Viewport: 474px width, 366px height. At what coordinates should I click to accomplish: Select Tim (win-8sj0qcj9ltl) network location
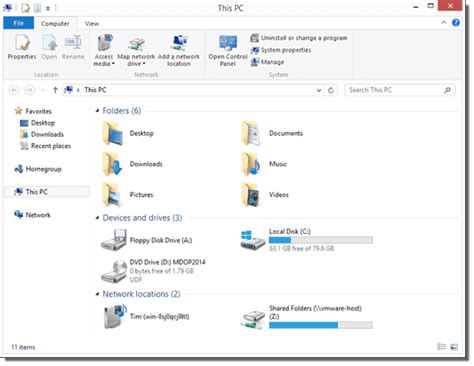tap(147, 316)
